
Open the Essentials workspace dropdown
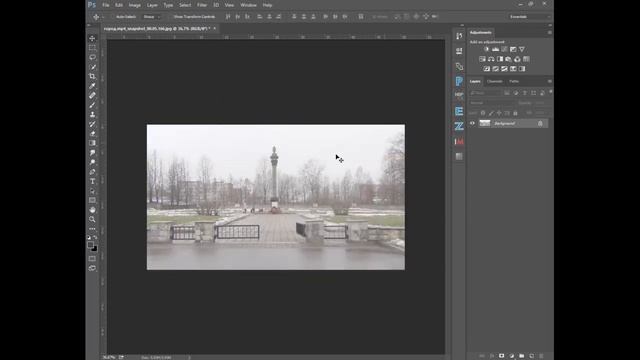click(530, 17)
